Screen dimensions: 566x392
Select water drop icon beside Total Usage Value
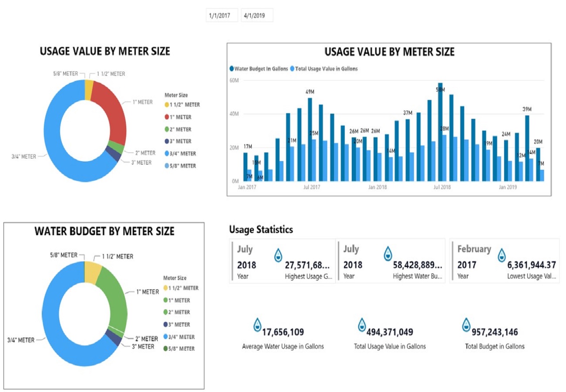[x=362, y=325]
